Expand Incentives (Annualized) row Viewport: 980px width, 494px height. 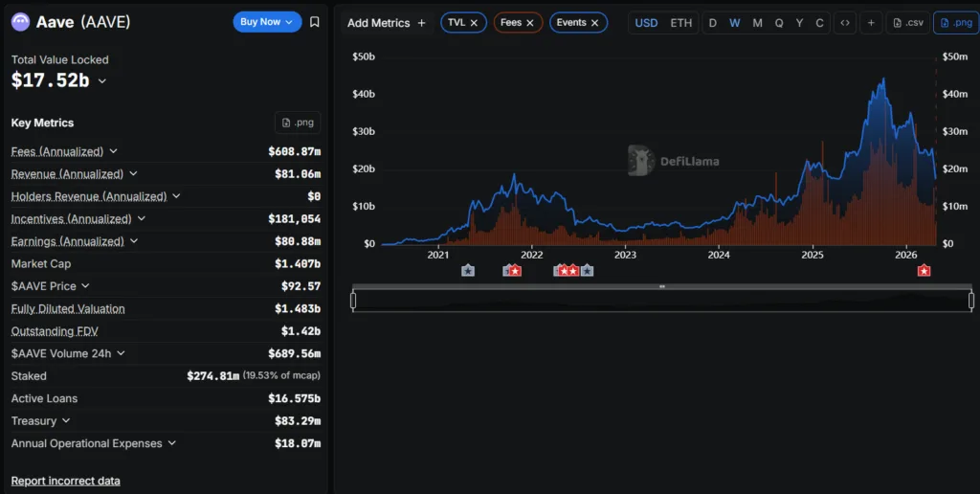coord(142,219)
